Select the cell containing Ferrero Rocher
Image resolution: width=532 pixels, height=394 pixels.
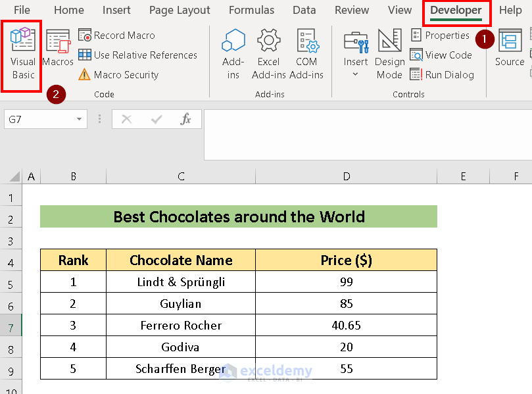180,325
